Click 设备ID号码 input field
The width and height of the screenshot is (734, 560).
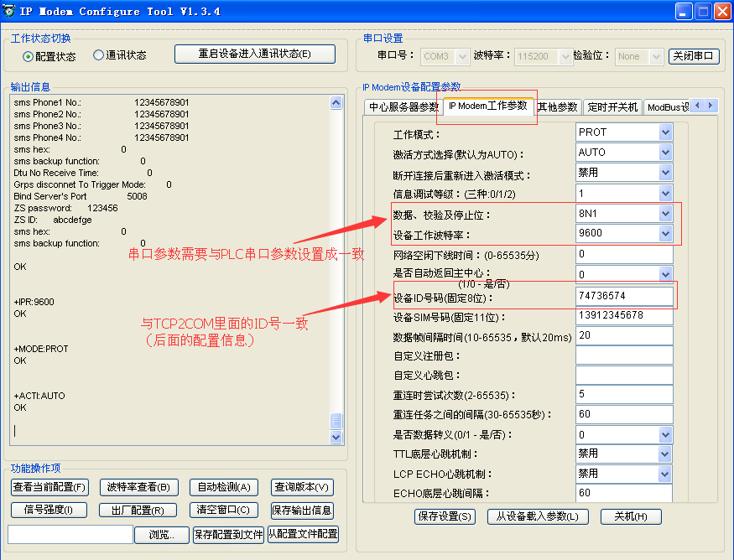(623, 296)
